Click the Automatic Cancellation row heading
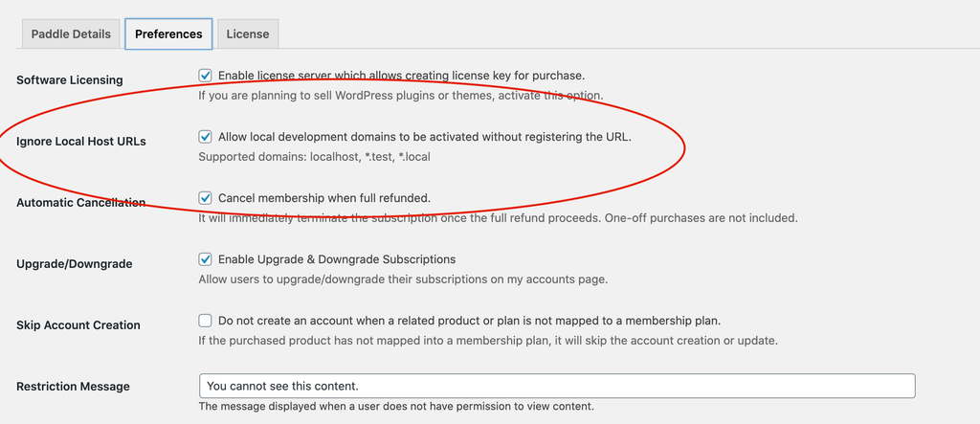This screenshot has height=424, width=980. pos(80,203)
